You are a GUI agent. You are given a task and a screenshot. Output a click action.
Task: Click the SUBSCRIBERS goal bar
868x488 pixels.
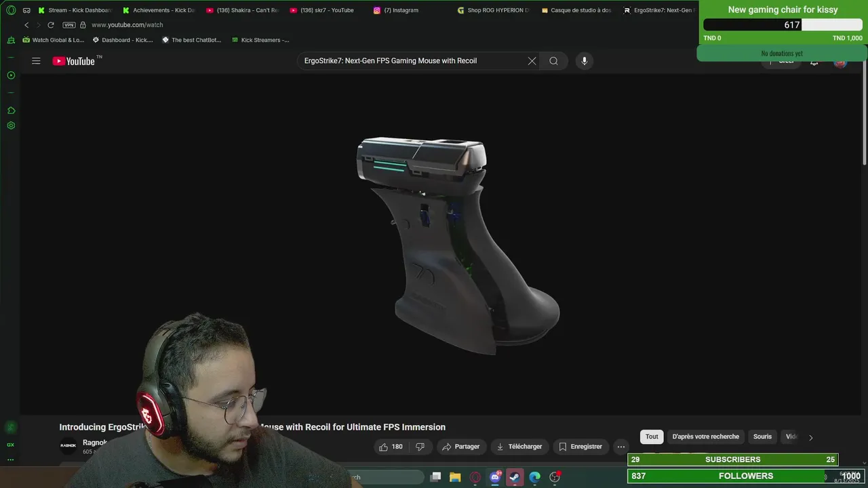pyautogui.click(x=733, y=460)
